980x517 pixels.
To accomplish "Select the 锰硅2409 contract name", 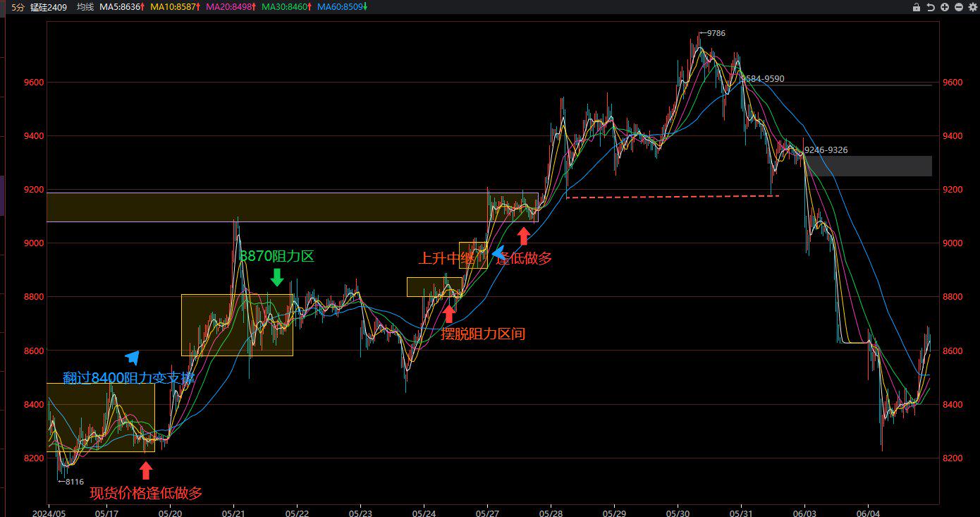I will click(x=49, y=7).
